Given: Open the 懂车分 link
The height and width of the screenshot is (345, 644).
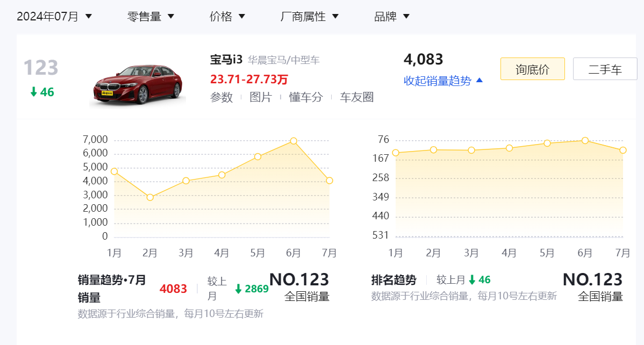Looking at the screenshot, I should [306, 97].
